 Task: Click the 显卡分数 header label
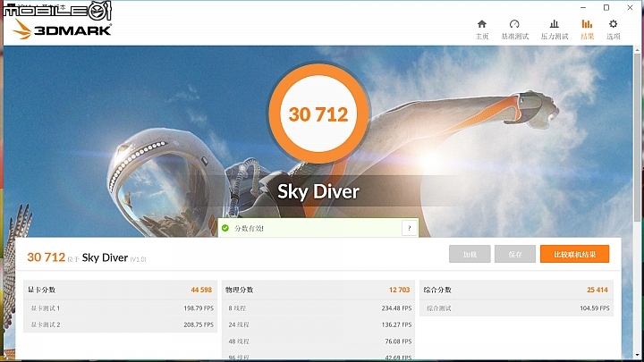tap(41, 290)
